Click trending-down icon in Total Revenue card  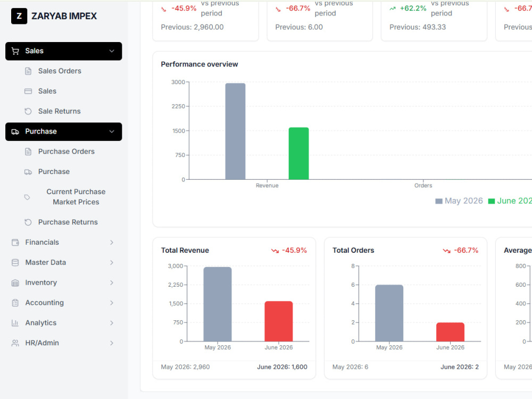[275, 251]
